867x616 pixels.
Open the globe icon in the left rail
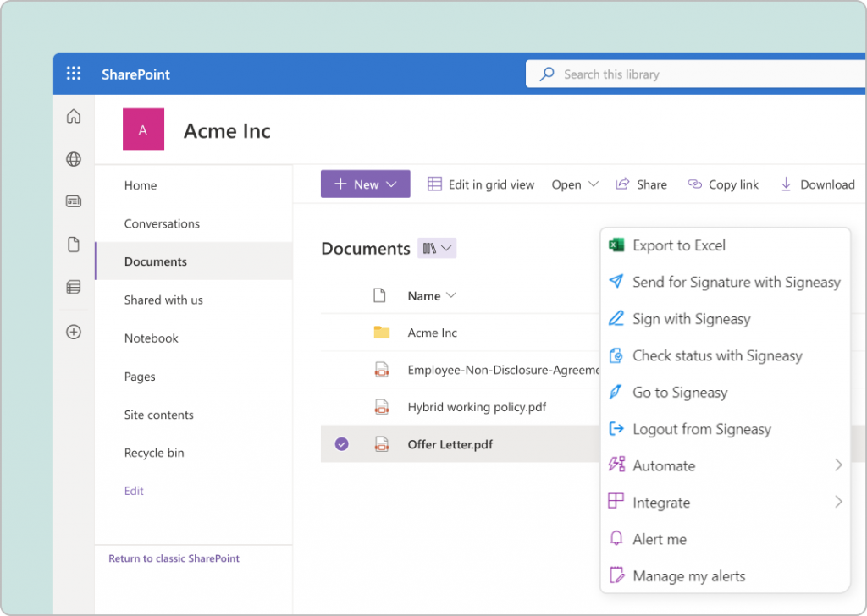point(74,158)
